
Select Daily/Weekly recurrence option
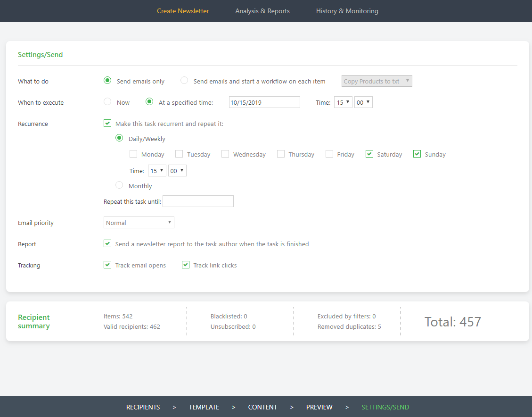coord(119,138)
